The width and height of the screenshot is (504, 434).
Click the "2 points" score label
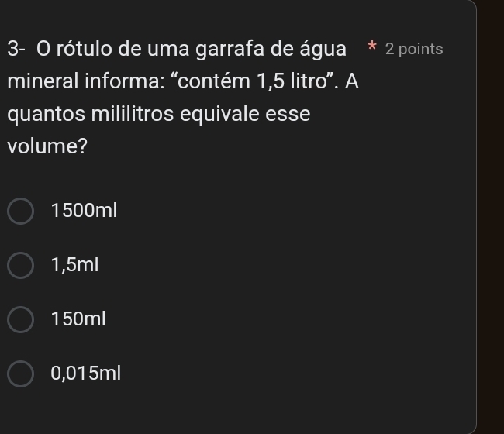414,49
